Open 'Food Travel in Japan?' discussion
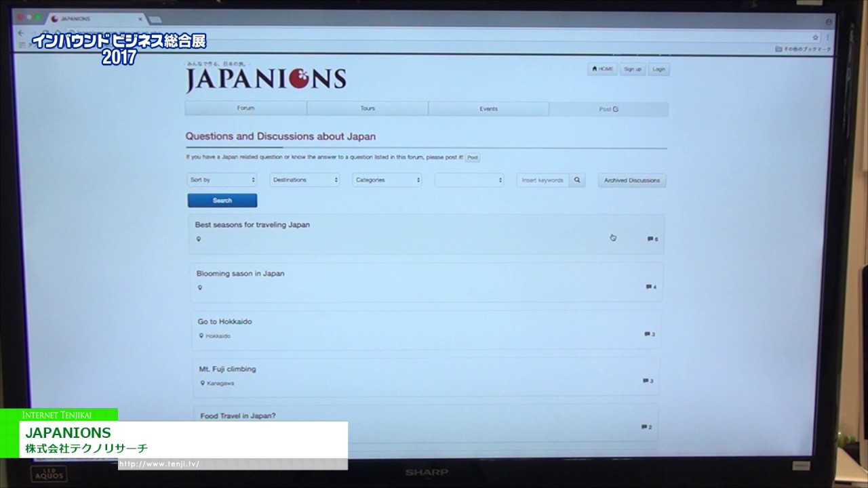Image resolution: width=868 pixels, height=488 pixels. pos(238,415)
